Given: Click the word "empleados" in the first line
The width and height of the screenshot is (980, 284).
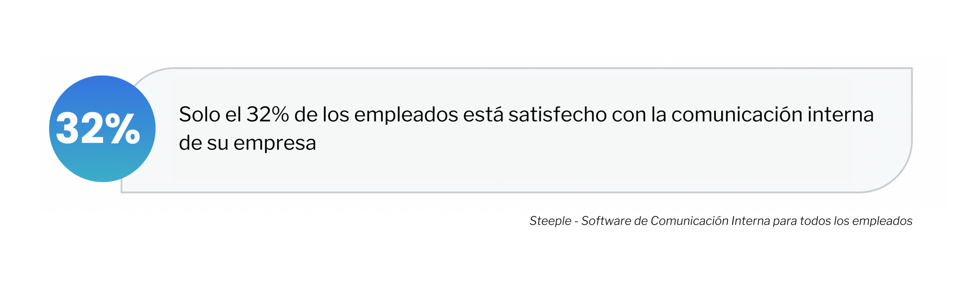Looking at the screenshot, I should click(x=406, y=115).
